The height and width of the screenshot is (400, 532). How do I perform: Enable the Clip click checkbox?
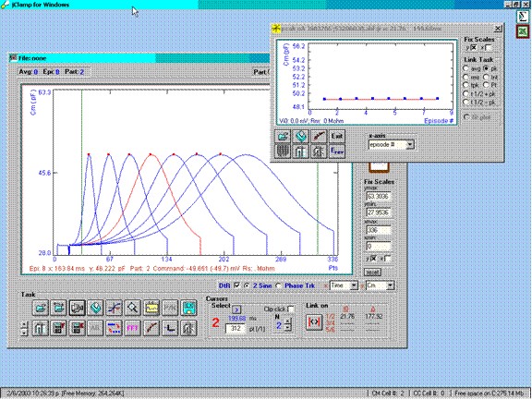tap(291, 309)
